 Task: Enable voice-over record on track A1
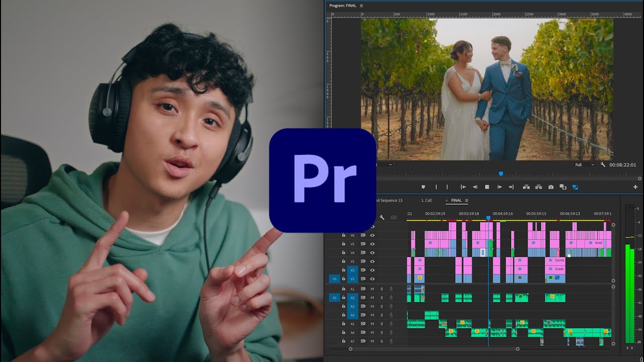click(391, 289)
